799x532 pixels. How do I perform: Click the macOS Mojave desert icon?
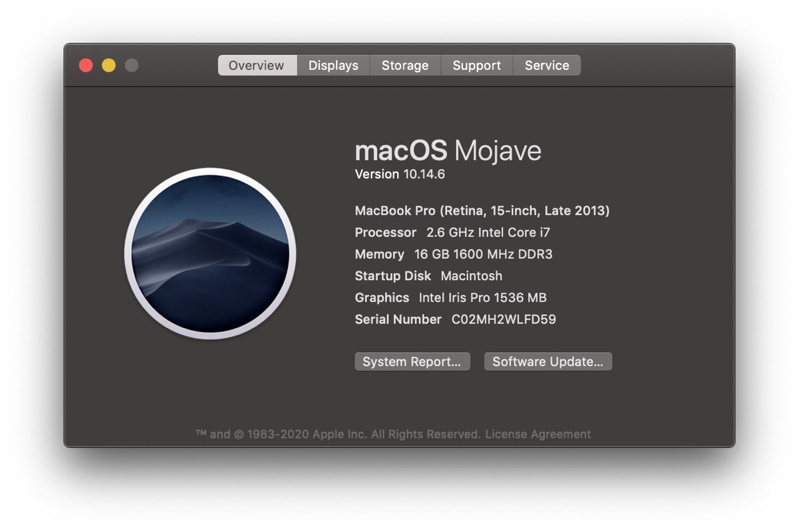(x=210, y=254)
